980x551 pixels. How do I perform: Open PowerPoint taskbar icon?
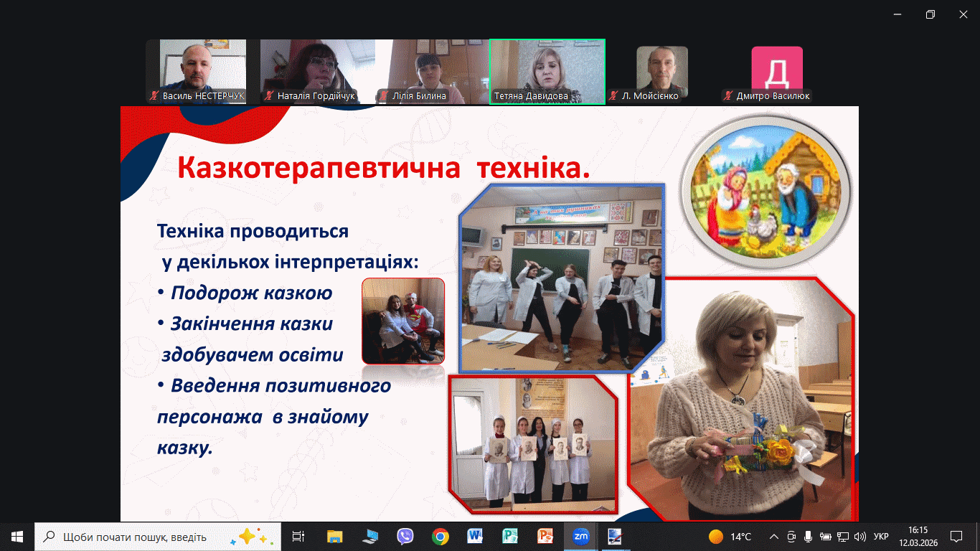click(545, 536)
